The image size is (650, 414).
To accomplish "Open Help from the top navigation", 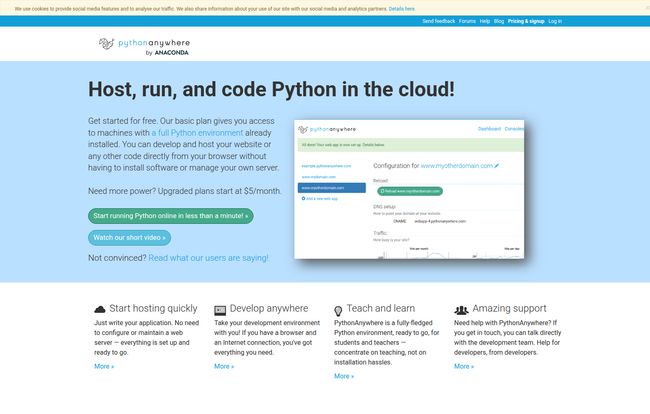I will point(485,21).
